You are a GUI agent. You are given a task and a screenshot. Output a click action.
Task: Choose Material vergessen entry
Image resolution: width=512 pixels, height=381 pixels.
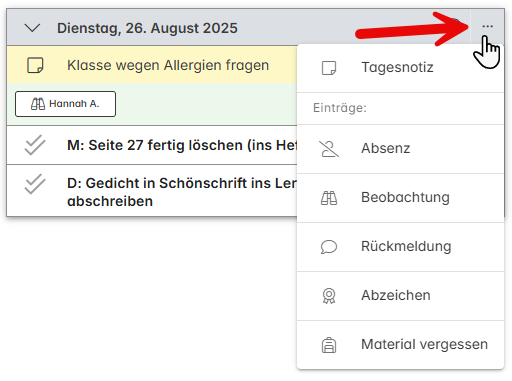click(400, 345)
